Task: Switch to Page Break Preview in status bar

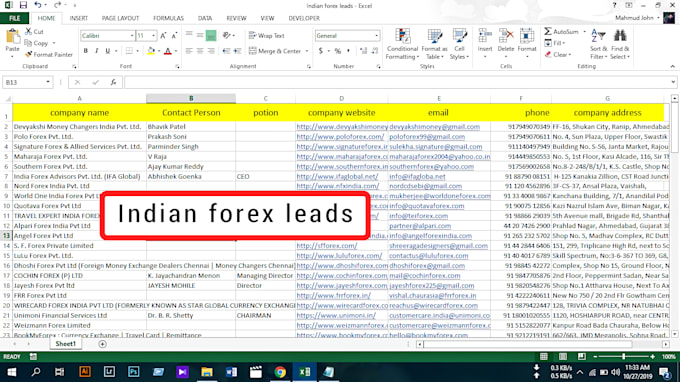Action: [x=582, y=356]
